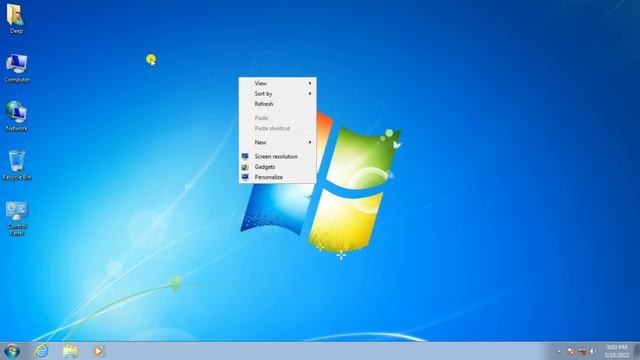Expand the Sort by submenu
The width and height of the screenshot is (640, 360).
pos(278,93)
